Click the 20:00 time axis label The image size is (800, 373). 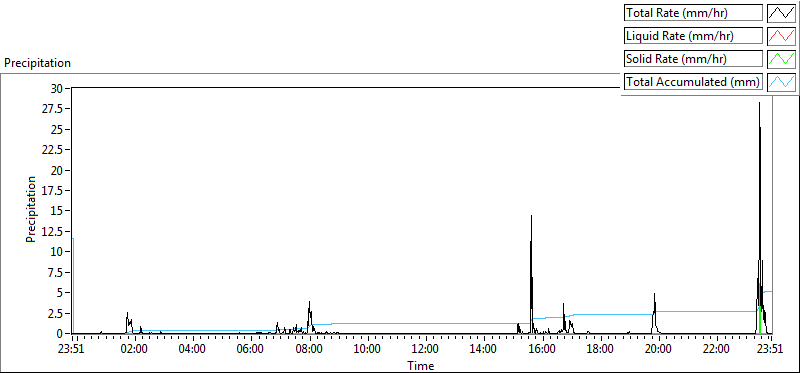tap(659, 350)
